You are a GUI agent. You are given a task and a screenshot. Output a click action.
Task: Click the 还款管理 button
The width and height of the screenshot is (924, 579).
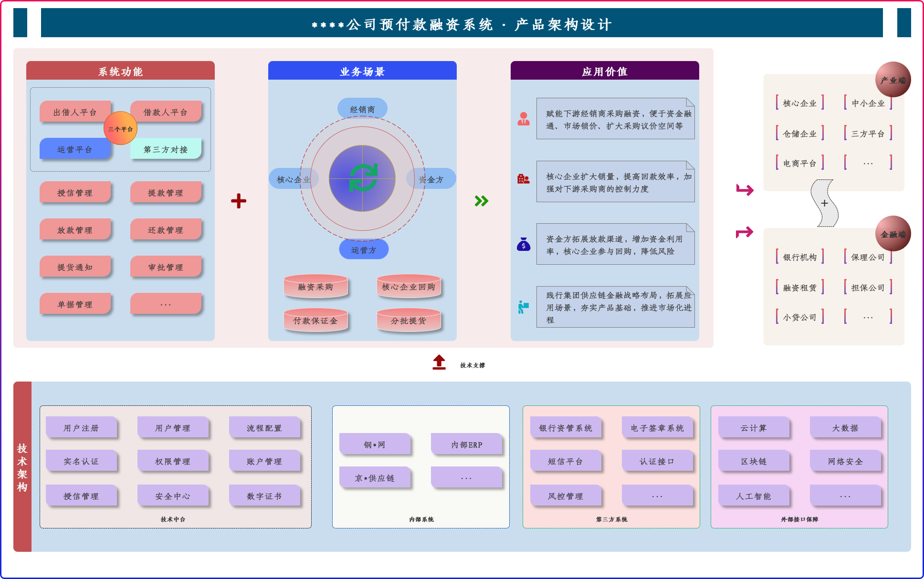166,229
